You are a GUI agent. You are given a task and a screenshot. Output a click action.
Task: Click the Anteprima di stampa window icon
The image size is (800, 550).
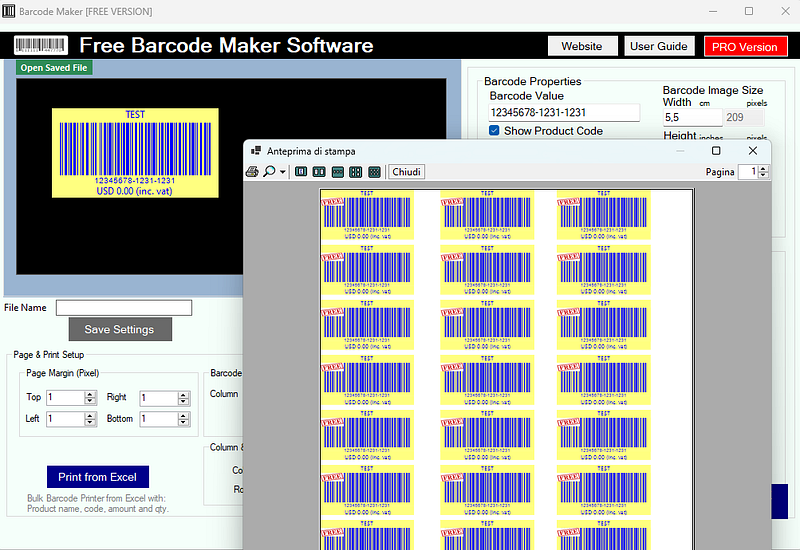pos(256,151)
